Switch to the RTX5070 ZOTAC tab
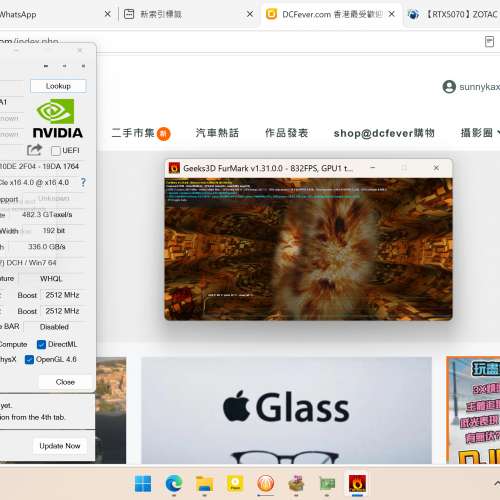This screenshot has height=500, width=500. pyautogui.click(x=453, y=14)
